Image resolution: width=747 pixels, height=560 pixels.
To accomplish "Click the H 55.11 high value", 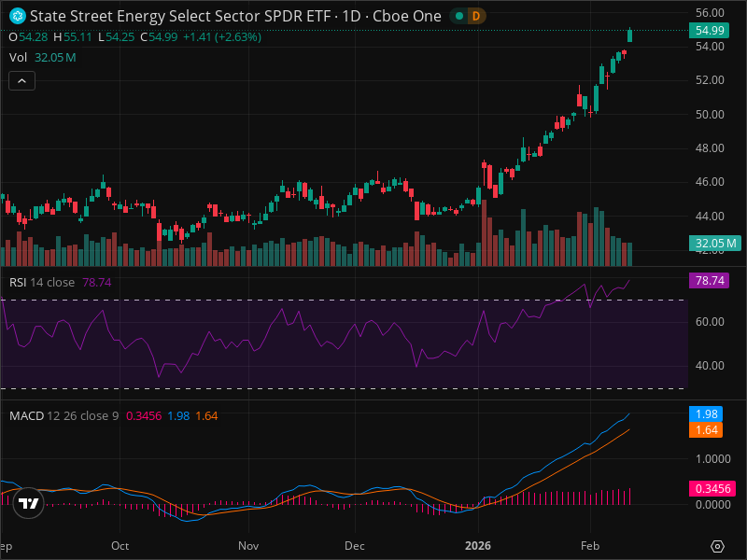I will pyautogui.click(x=73, y=37).
